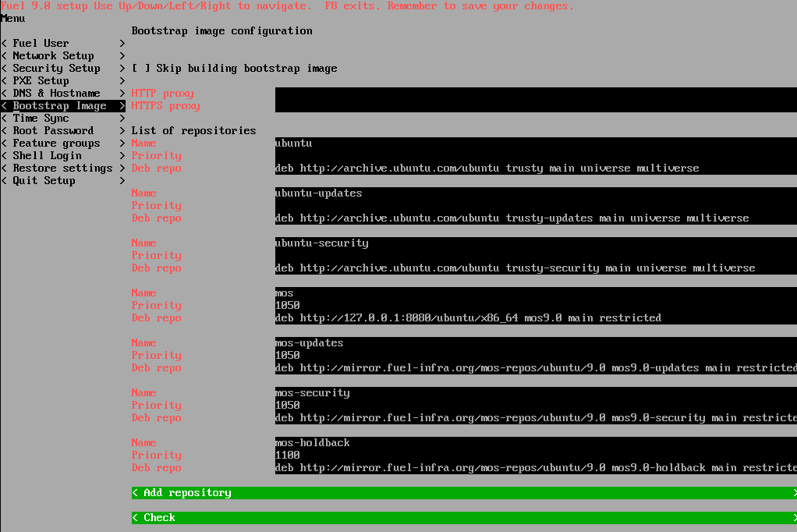Click the mos repository priority field 1050

(535, 306)
